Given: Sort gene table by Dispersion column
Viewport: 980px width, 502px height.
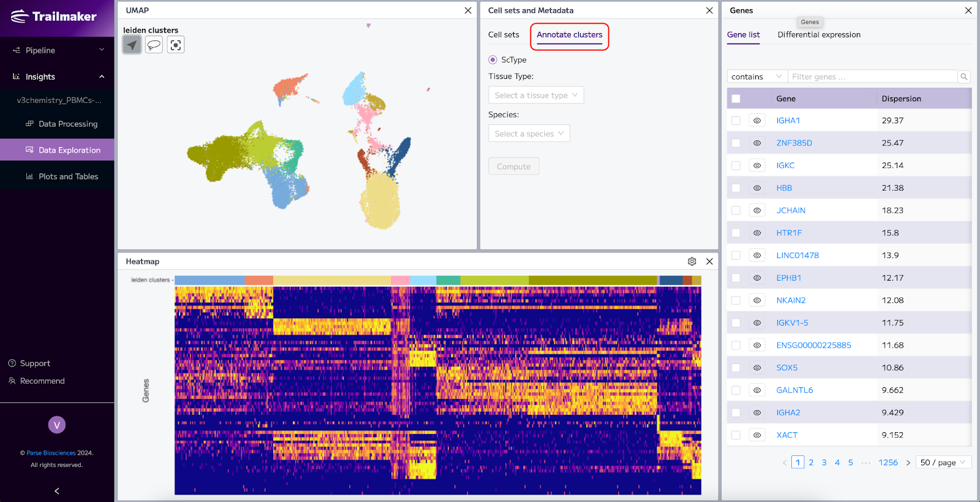Looking at the screenshot, I should [x=924, y=99].
